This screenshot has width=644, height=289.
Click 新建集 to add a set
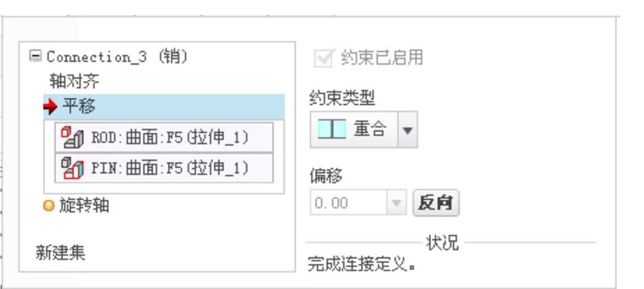coord(61,253)
